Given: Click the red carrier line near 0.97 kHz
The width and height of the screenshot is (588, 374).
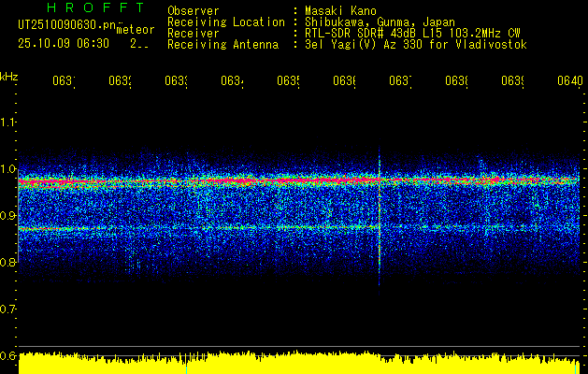Looking at the screenshot, I should (299, 180).
